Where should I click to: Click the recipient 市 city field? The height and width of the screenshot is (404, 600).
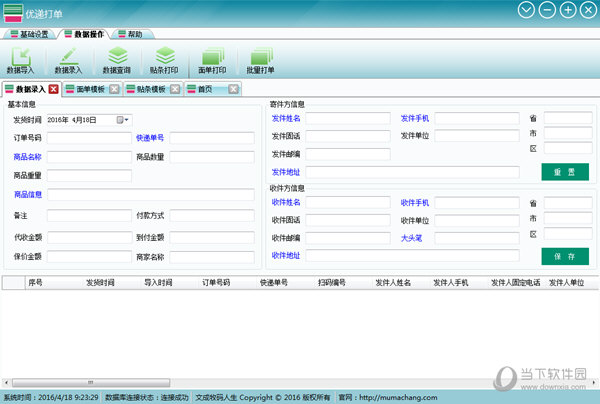click(568, 218)
